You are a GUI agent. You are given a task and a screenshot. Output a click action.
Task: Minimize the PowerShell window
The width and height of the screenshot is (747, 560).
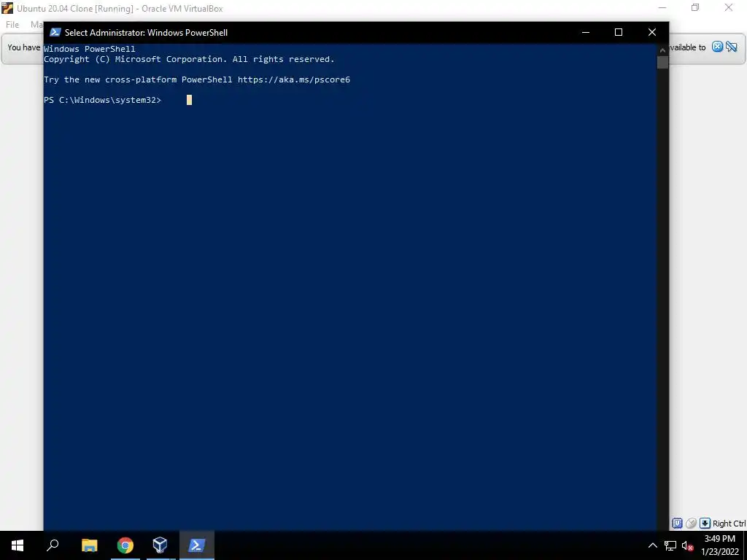[x=586, y=32]
